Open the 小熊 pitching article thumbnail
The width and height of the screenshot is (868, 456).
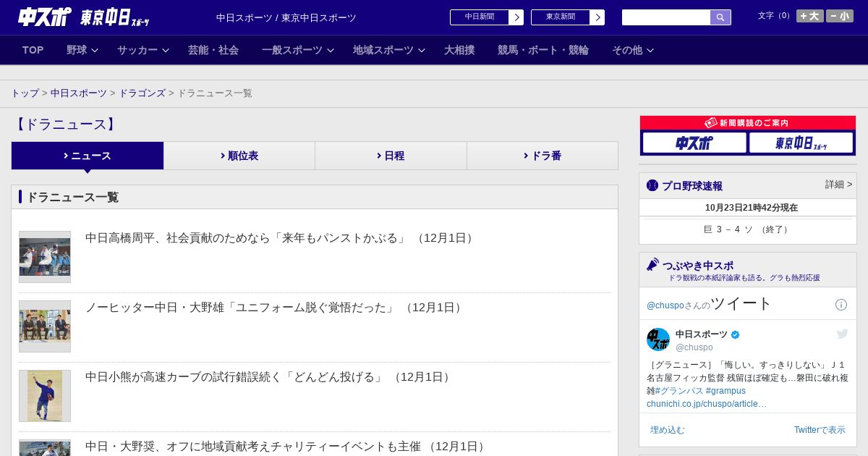pyautogui.click(x=45, y=396)
